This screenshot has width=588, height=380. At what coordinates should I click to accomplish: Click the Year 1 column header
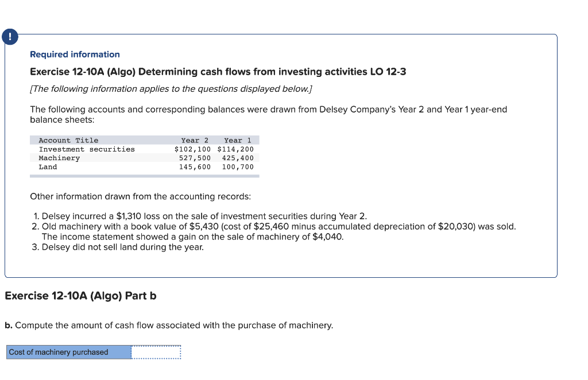click(238, 140)
